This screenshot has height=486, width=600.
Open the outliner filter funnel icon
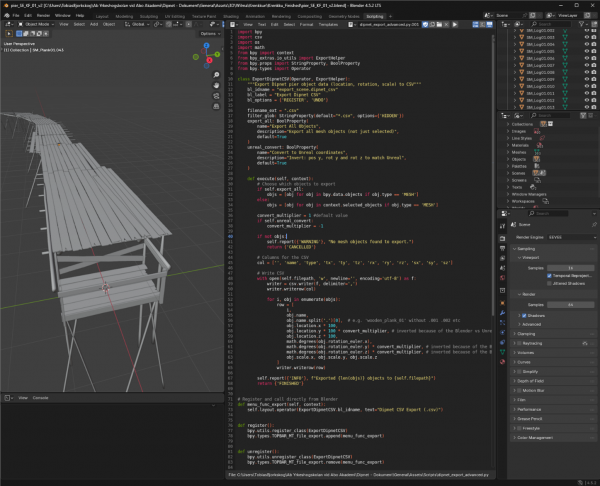[582, 24]
